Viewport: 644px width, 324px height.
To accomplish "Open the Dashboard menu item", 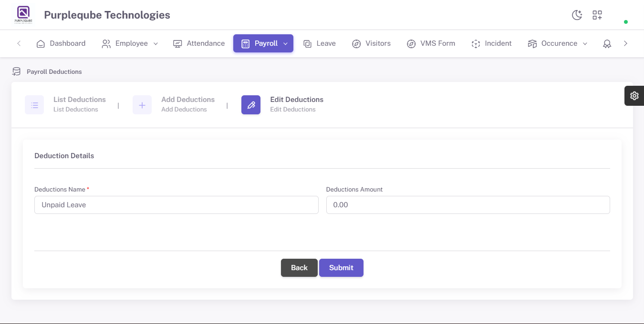I will pos(61,43).
